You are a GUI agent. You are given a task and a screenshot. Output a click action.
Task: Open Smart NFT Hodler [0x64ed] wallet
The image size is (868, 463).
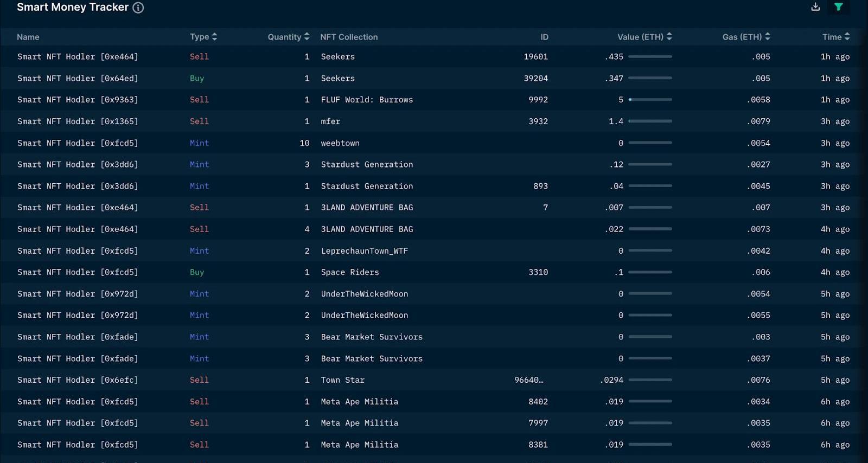tap(78, 78)
